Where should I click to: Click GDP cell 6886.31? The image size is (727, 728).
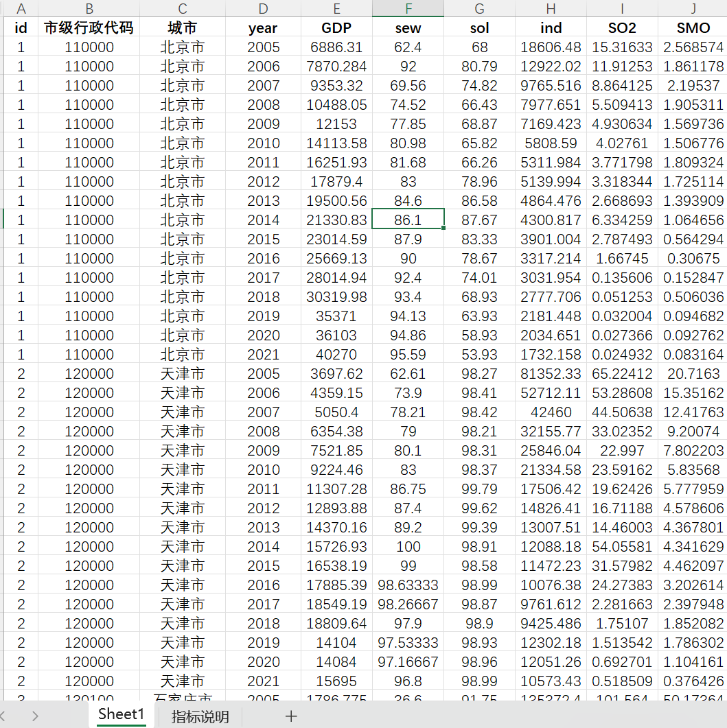pyautogui.click(x=337, y=47)
